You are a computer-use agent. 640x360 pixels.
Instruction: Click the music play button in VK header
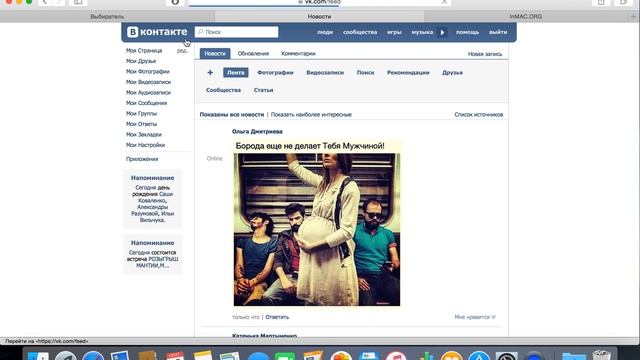[x=442, y=32]
